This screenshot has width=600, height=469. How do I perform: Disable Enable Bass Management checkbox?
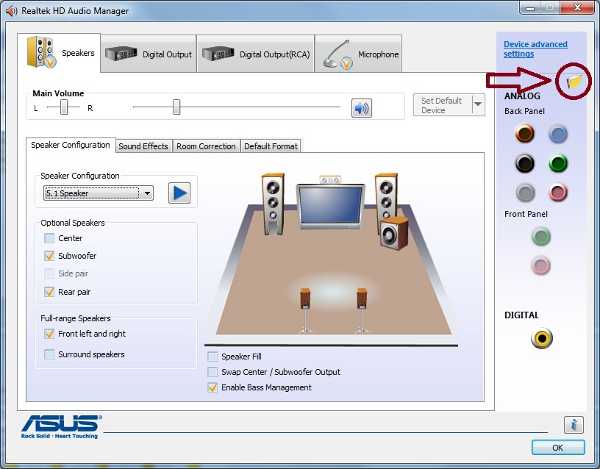point(212,388)
